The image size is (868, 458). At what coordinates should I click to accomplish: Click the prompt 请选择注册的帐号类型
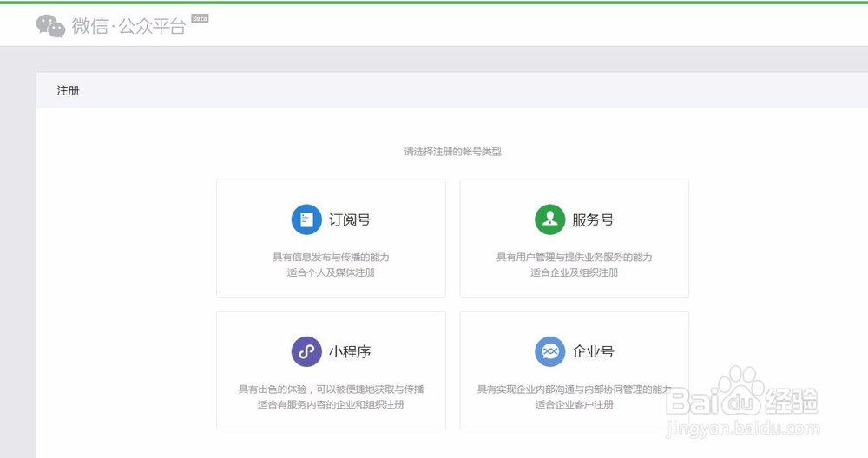click(452, 152)
